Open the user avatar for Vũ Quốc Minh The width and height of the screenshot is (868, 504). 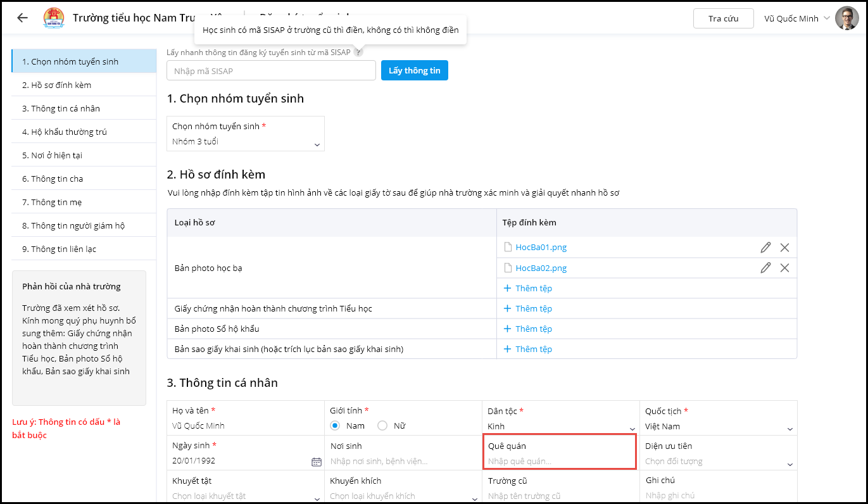846,18
